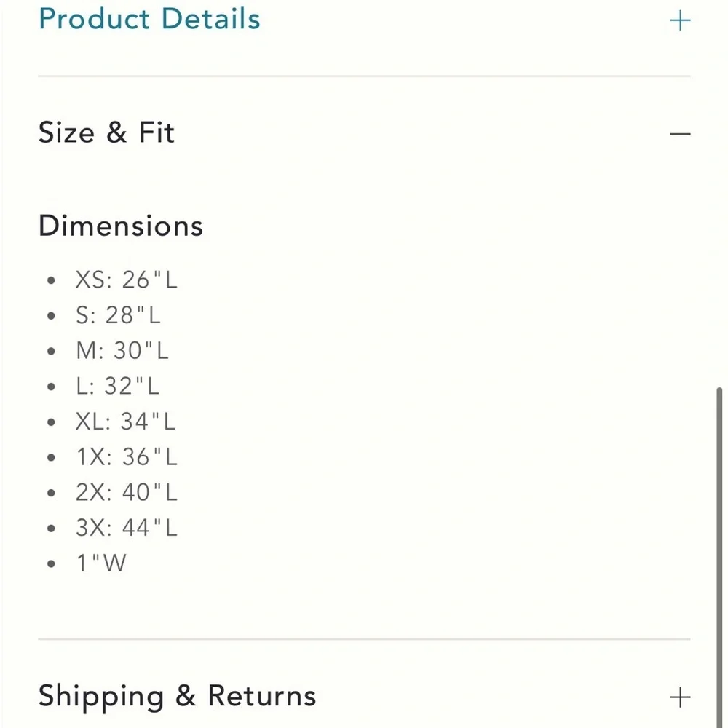
Task: Click the L: 32"L size entry
Action: point(117,387)
